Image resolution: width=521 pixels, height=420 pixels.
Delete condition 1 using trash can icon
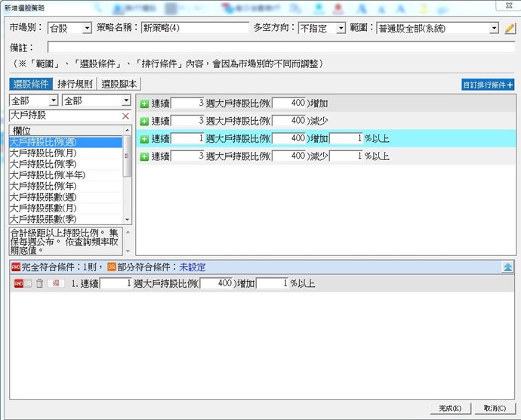click(40, 284)
